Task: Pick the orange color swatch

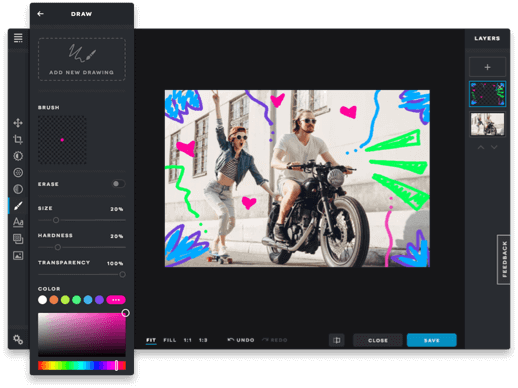Action: 54,300
